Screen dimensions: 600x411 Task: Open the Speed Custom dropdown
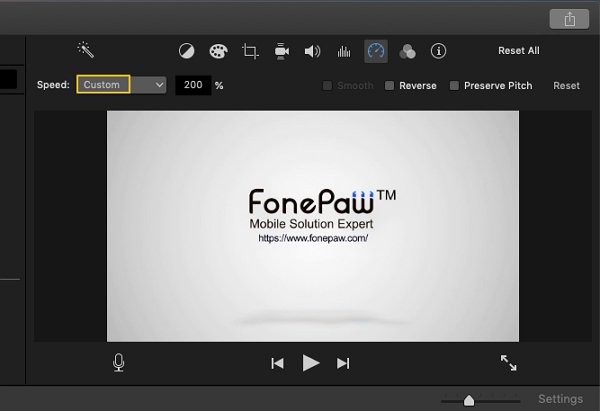121,85
